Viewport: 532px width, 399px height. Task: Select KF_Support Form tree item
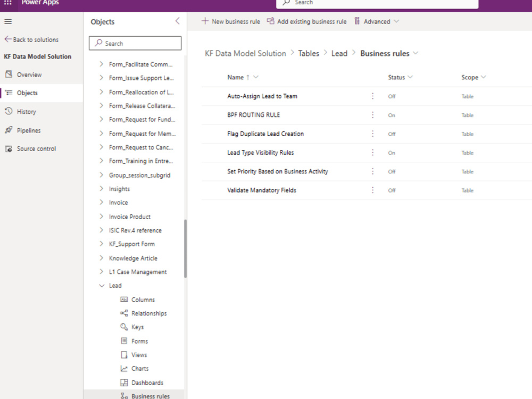(x=131, y=244)
